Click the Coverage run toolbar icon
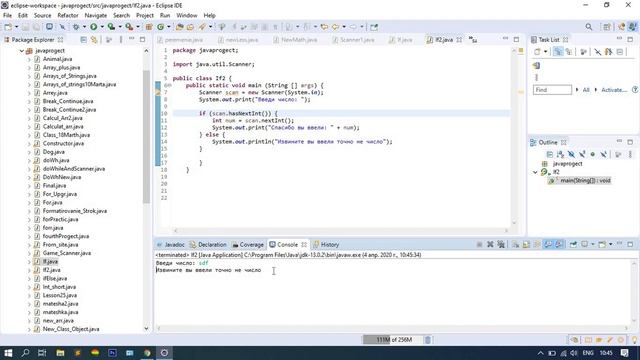640x360 pixels. point(111,27)
